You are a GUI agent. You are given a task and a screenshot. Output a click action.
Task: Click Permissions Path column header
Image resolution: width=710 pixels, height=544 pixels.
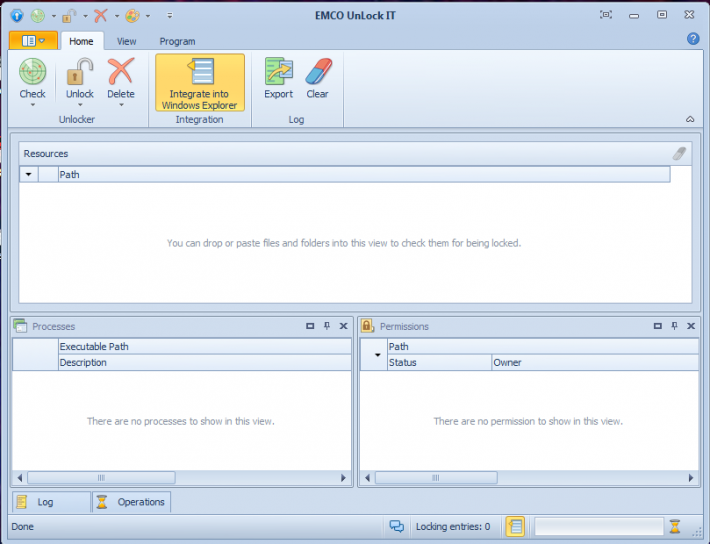tap(543, 347)
